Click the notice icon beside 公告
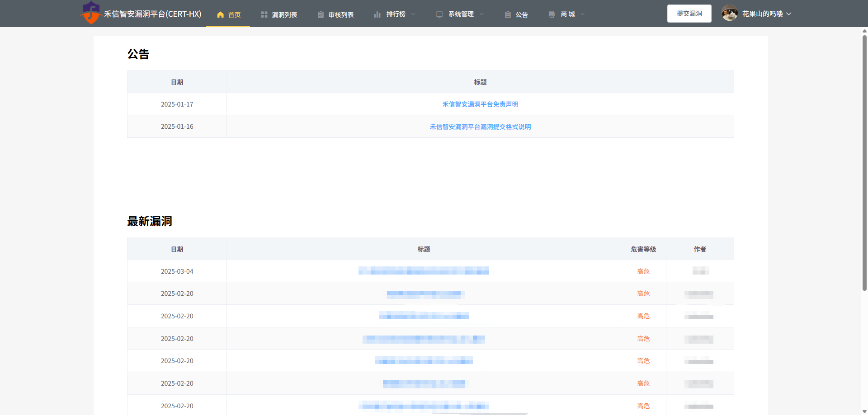 click(508, 14)
